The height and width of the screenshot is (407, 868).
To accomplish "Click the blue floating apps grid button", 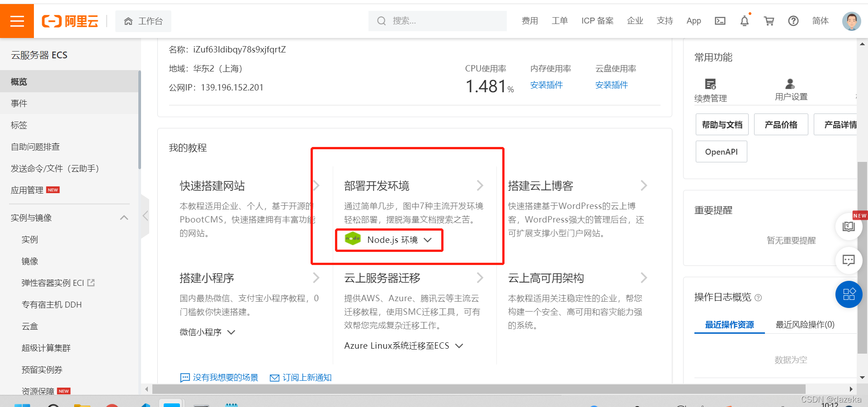I will click(x=849, y=294).
